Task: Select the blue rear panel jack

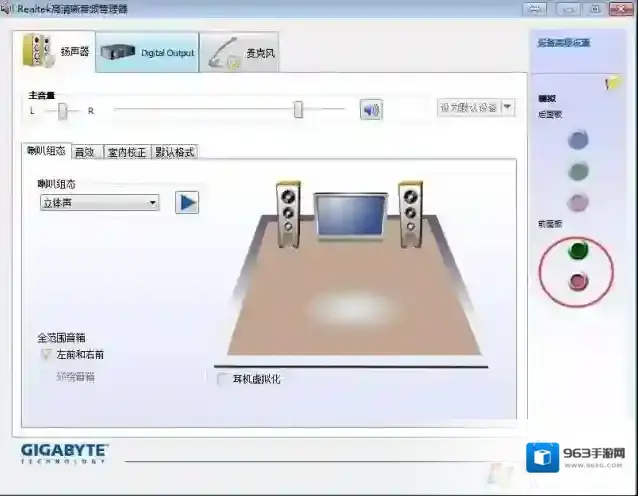Action: tap(578, 140)
